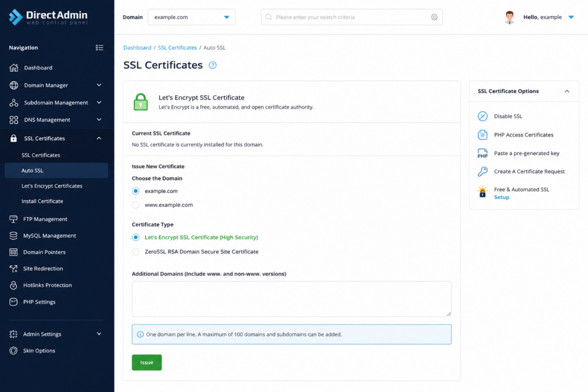
Task: Follow the Dashboard breadcrumb link
Action: (x=137, y=48)
